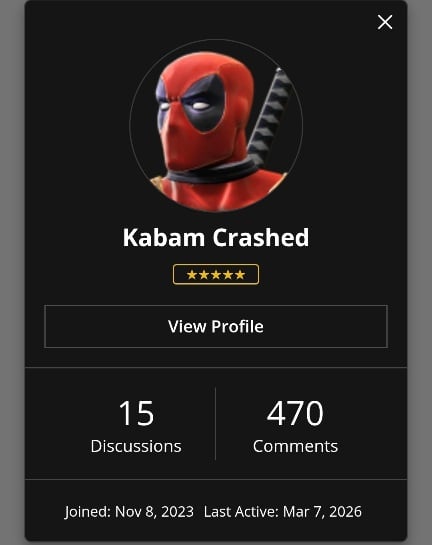Screen dimensions: 432x545
Task: Click the second star in rank badge
Action: (x=204, y=275)
